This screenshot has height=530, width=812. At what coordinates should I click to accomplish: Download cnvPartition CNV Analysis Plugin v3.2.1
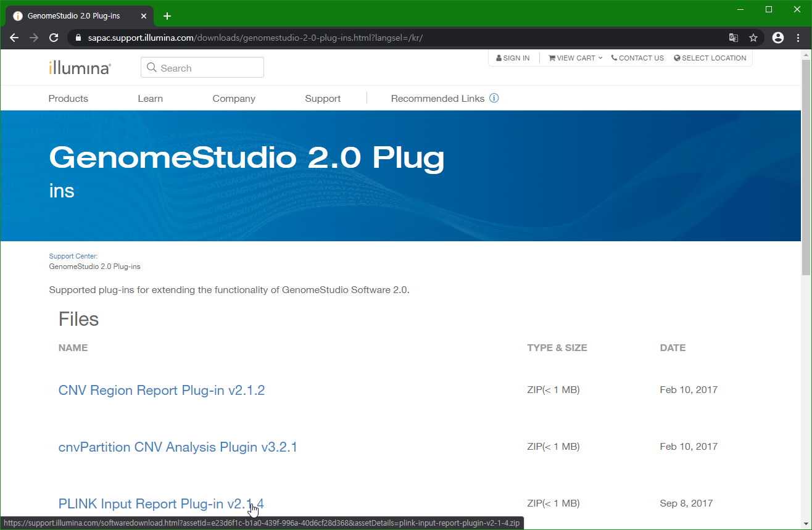tap(178, 447)
